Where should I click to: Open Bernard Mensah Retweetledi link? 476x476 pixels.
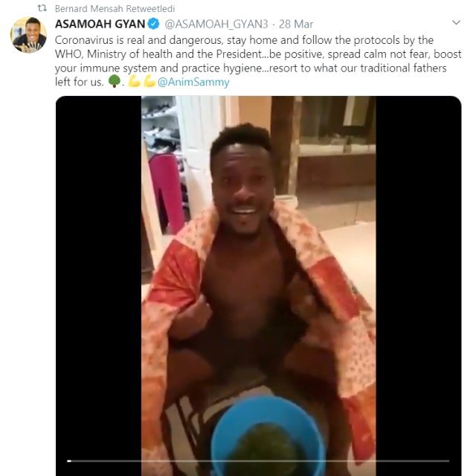pyautogui.click(x=115, y=9)
